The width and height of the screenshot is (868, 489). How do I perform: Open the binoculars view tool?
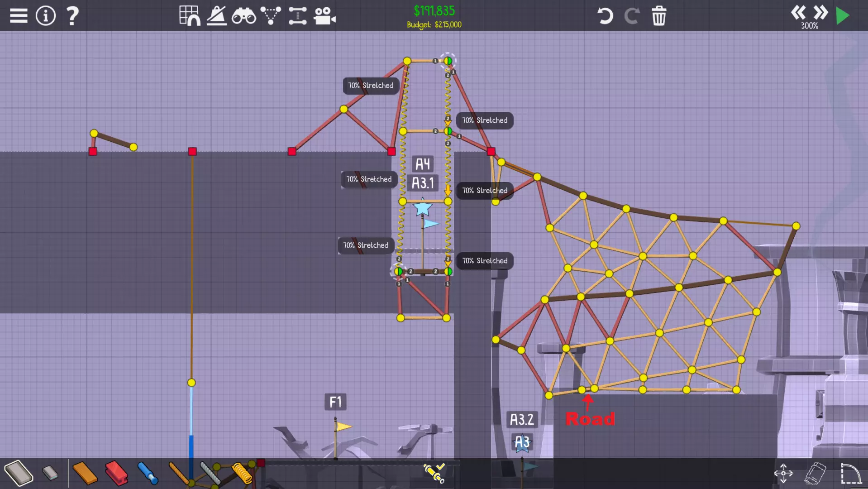[x=244, y=16]
